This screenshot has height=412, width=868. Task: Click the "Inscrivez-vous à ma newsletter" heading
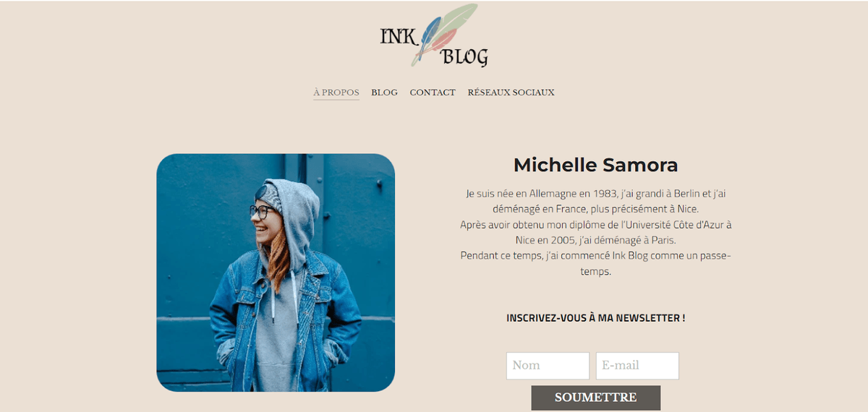coord(595,318)
